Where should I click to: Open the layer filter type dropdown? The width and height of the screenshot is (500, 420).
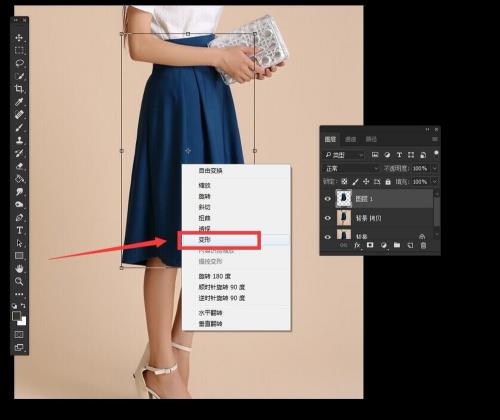pos(344,155)
